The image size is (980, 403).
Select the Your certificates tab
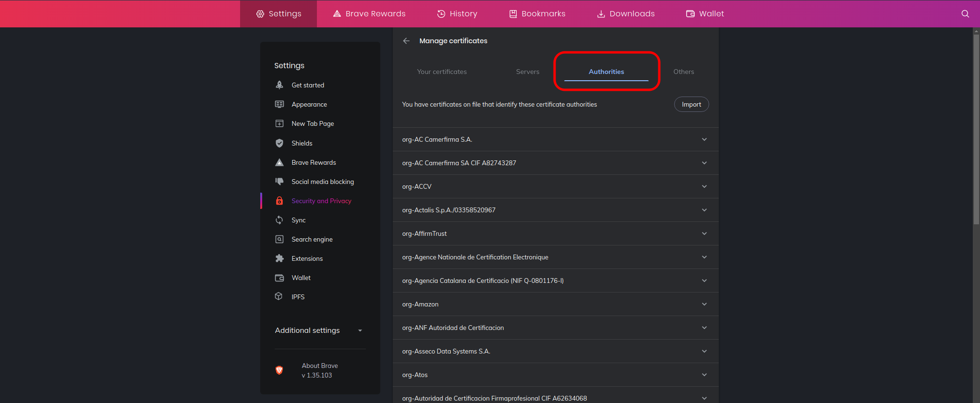[x=442, y=72]
